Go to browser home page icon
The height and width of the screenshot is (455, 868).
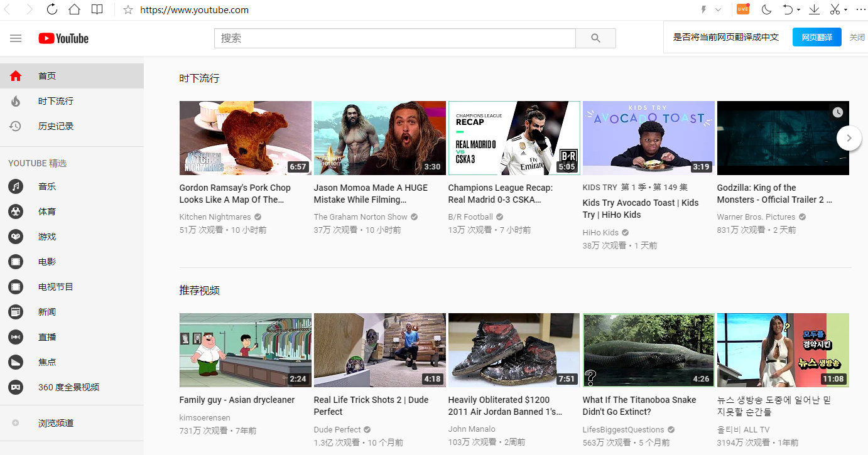[74, 9]
